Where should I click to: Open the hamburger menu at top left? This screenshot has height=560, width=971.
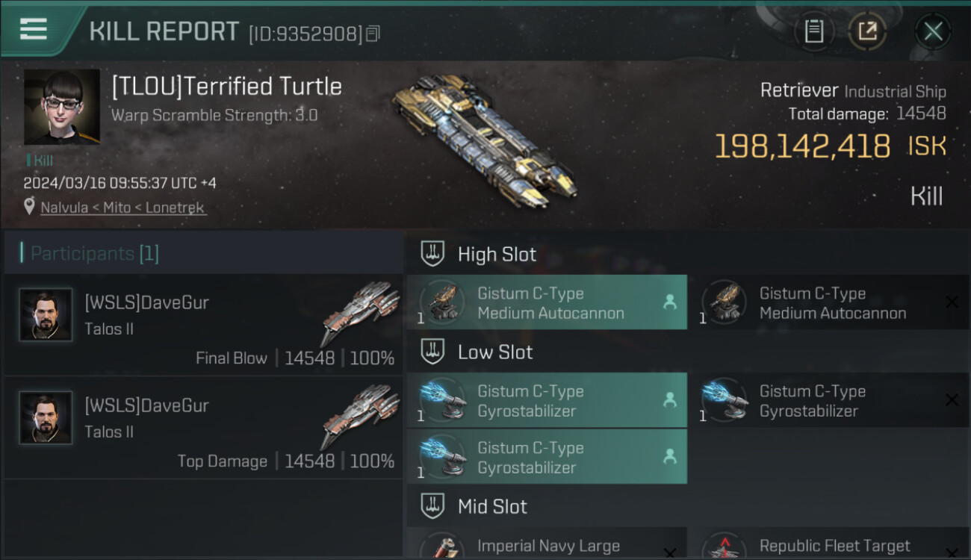click(x=33, y=29)
